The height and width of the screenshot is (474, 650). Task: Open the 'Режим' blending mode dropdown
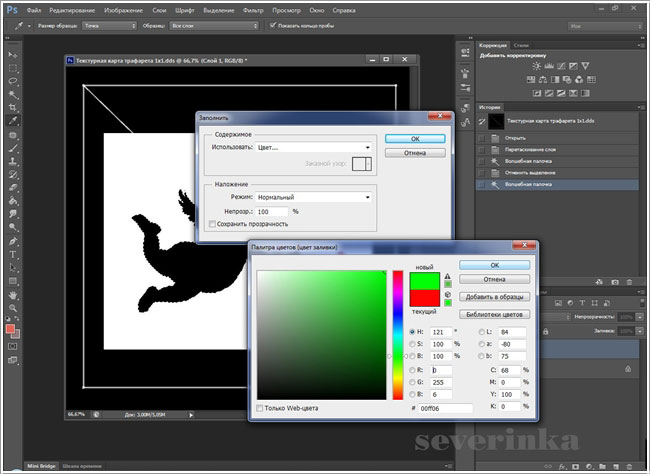[312, 198]
